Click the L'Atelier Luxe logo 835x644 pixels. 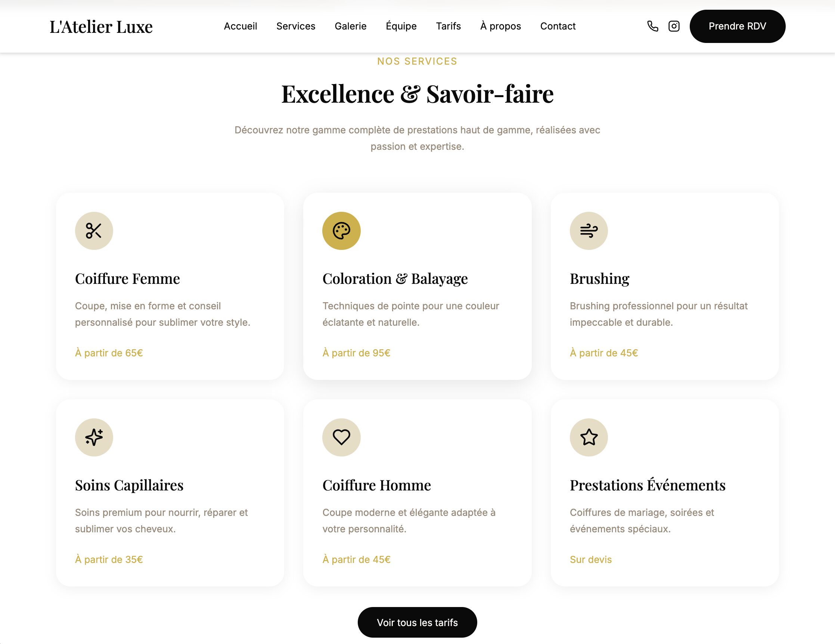101,27
